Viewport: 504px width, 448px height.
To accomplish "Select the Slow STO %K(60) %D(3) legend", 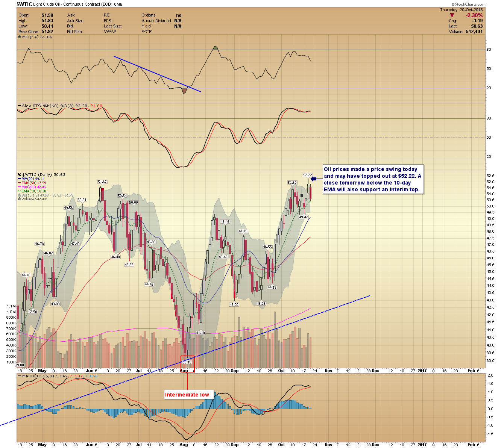I will pos(60,106).
